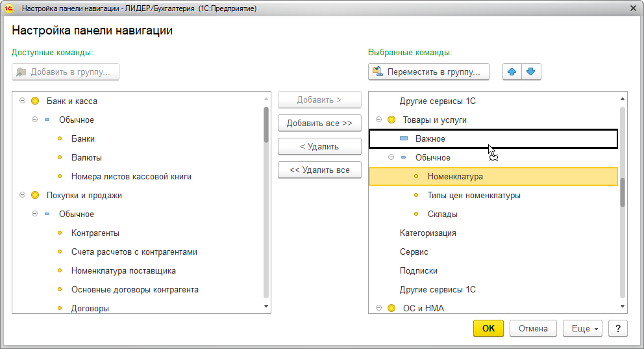Click the yellow circle icon beside Товары и услуги
Screen dimensions: 644x349
391,120
